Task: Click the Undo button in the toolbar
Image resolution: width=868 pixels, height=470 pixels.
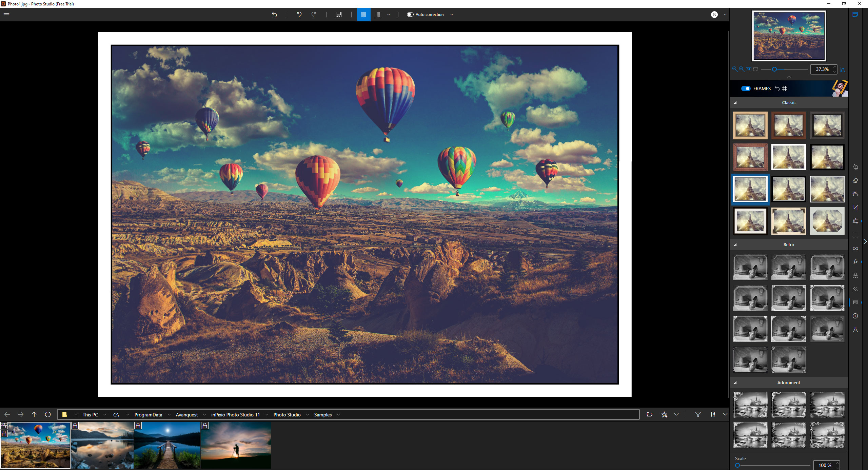Action: [299, 15]
